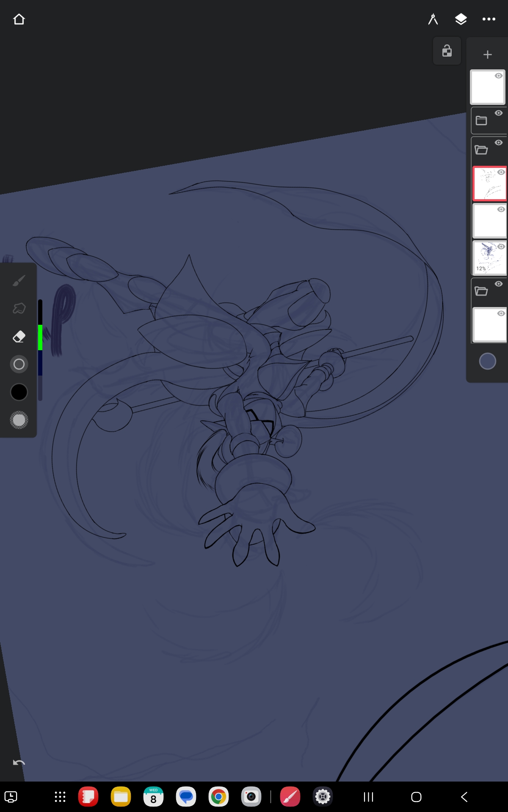Add a new layer
This screenshot has height=812, width=508.
coord(487,55)
